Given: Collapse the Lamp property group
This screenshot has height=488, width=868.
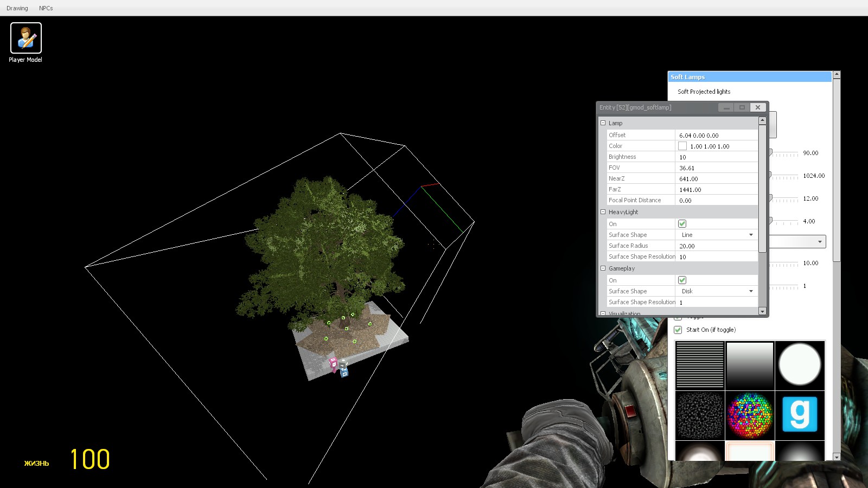Looking at the screenshot, I should [x=603, y=123].
